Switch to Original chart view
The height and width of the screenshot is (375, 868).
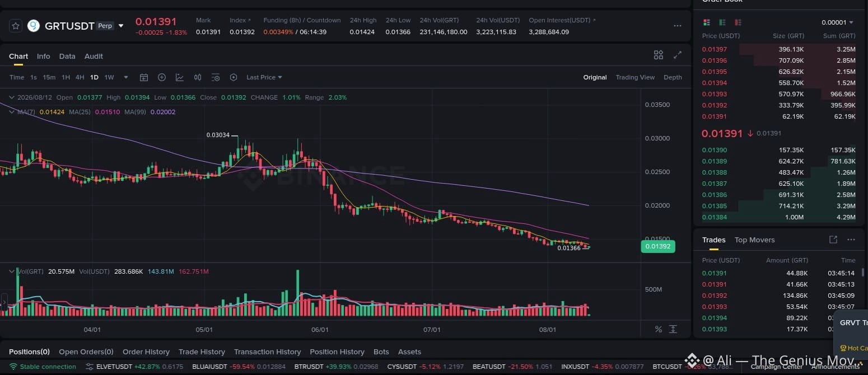pos(595,77)
